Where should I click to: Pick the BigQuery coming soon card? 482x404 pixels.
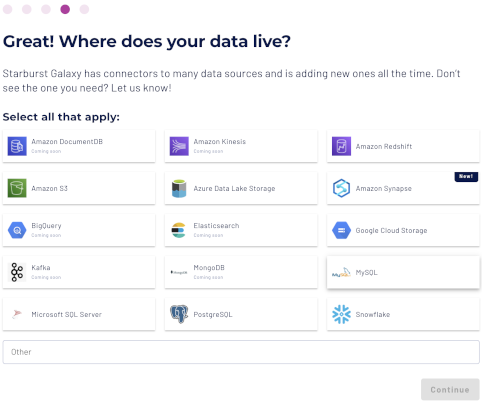pyautogui.click(x=79, y=230)
